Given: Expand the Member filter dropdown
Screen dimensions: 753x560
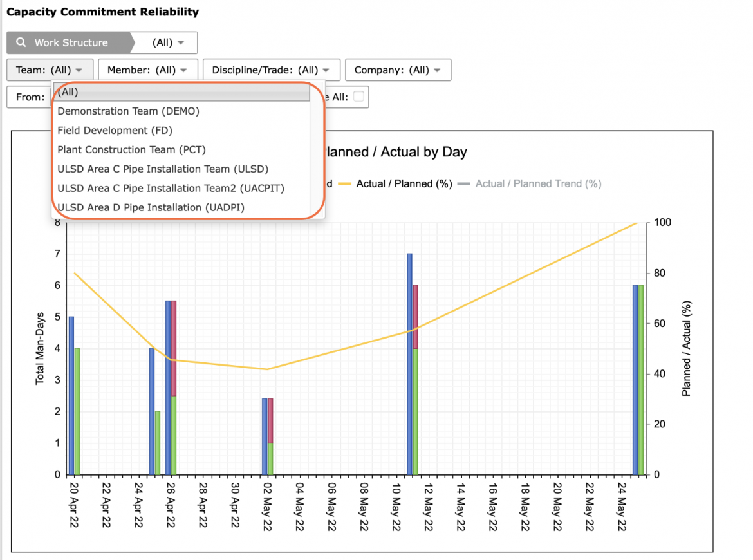Looking at the screenshot, I should point(148,70).
